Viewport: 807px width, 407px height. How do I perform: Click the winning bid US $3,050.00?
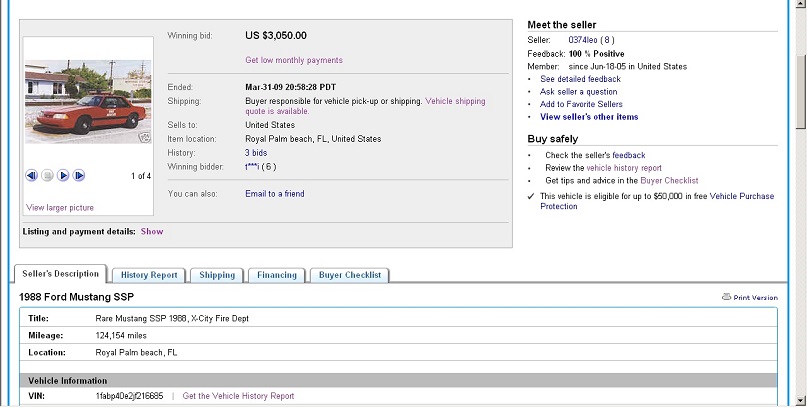[276, 36]
